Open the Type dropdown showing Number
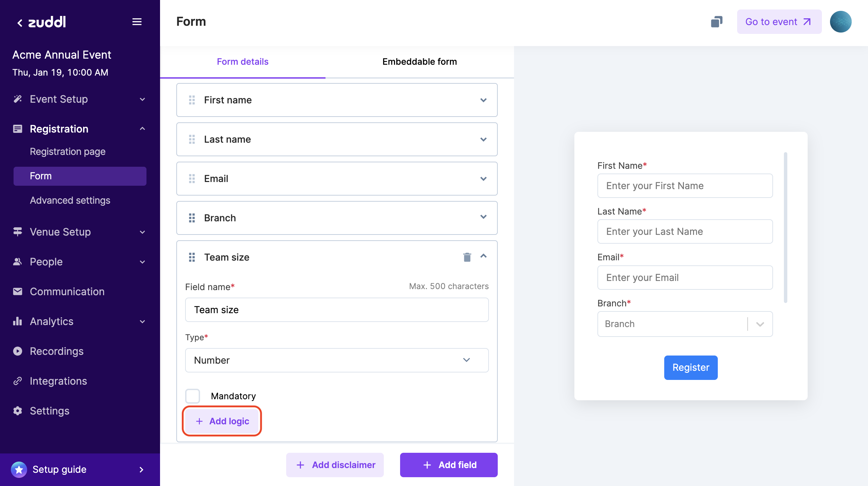Screen dimensions: 868x486 (337, 360)
